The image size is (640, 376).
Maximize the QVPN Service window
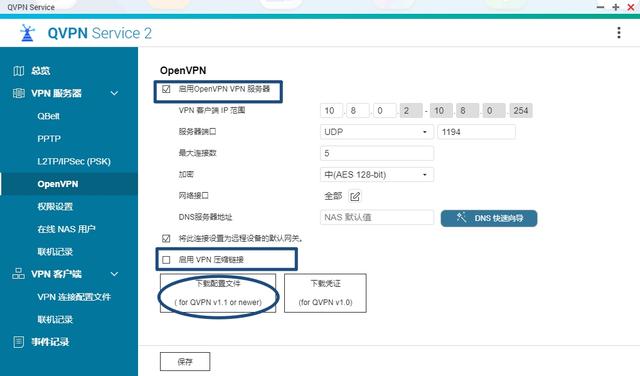coord(616,7)
